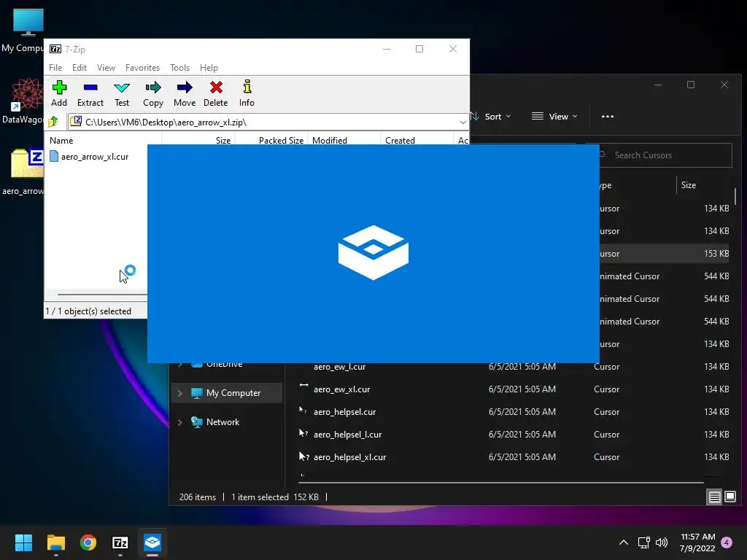Viewport: 747px width, 560px height.
Task: Click the Copy toolbar icon in 7-Zip
Action: point(153,93)
